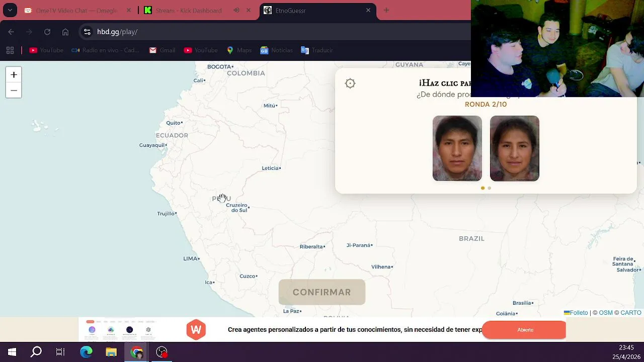This screenshot has height=362, width=644.
Task: Switch to Chrome on the taskbar
Action: coord(136,352)
